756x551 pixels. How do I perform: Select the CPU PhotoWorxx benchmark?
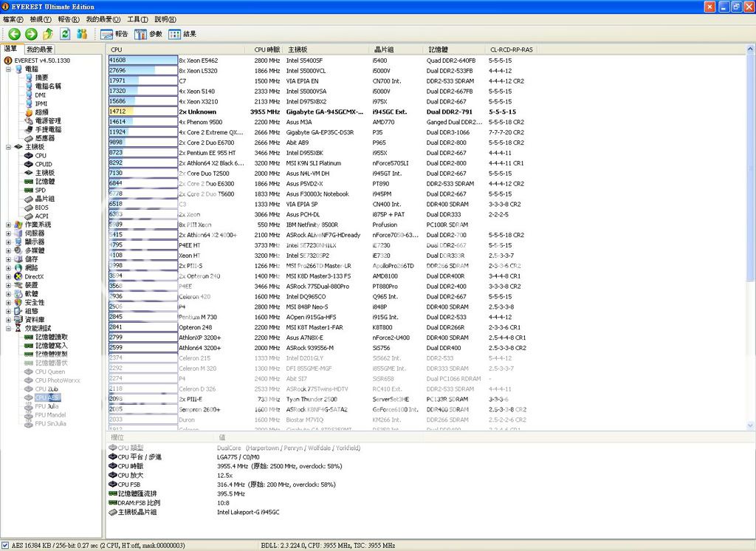(58, 380)
